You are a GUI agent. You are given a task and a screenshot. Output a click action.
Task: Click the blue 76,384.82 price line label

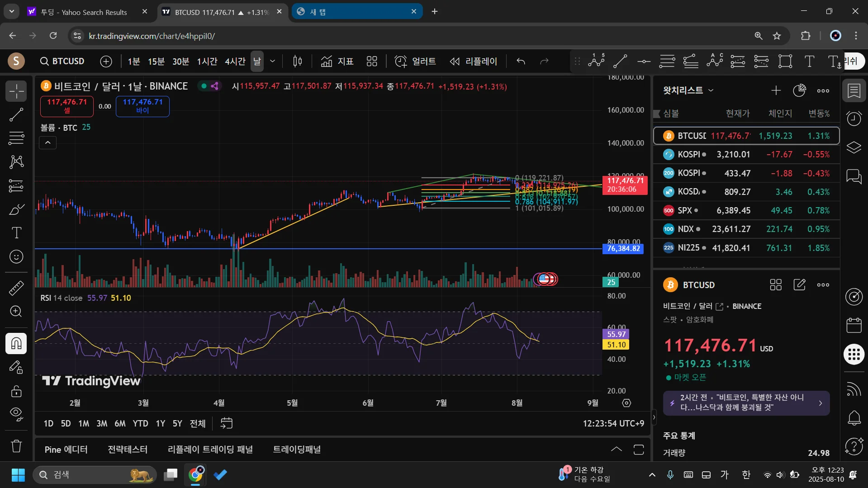coord(623,249)
